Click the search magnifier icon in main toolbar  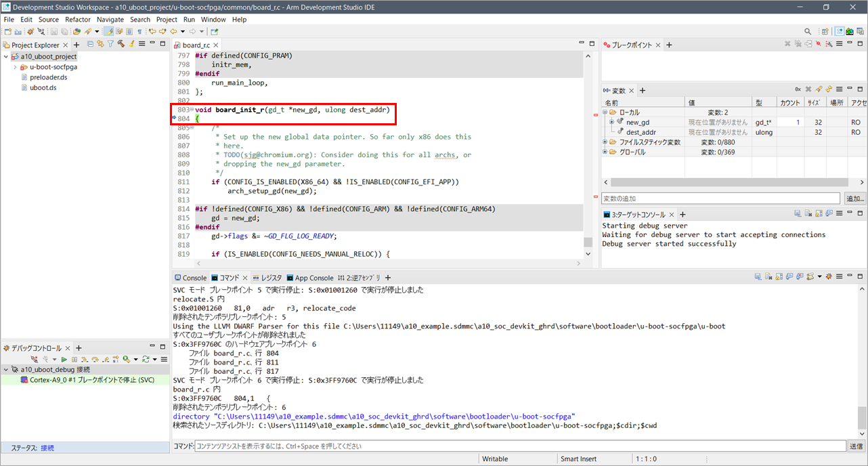click(x=808, y=32)
